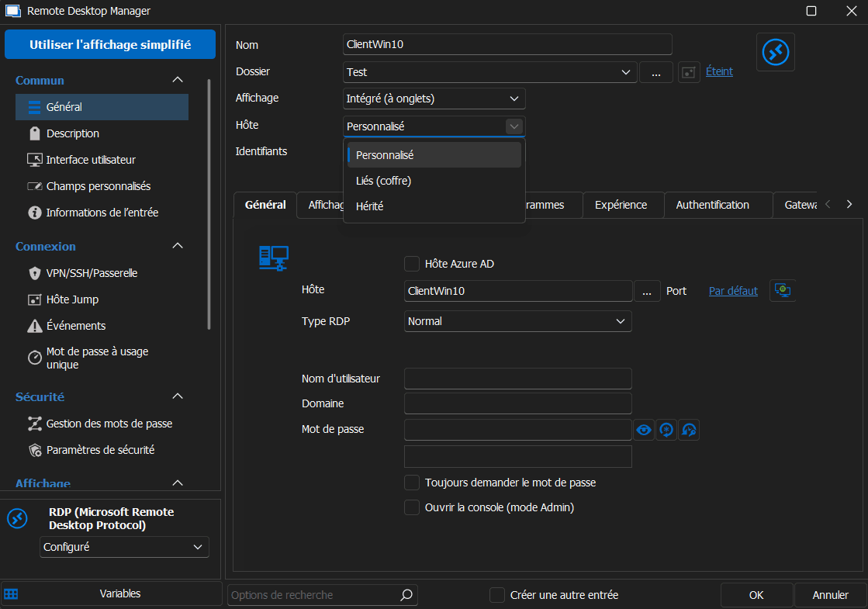Tick Ouvrir la console (mode Admin)

pyautogui.click(x=413, y=507)
